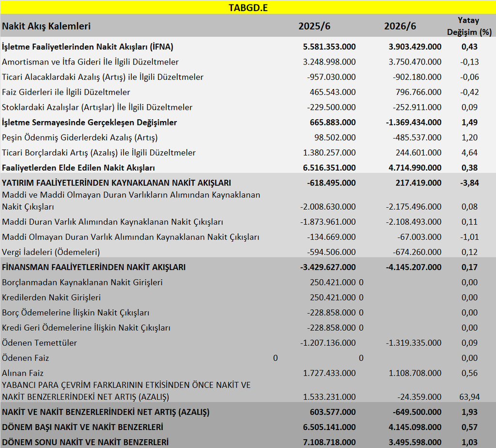This screenshot has height=448, width=496.
Task: Click the value -1.319.335.000
Action: 414,343
